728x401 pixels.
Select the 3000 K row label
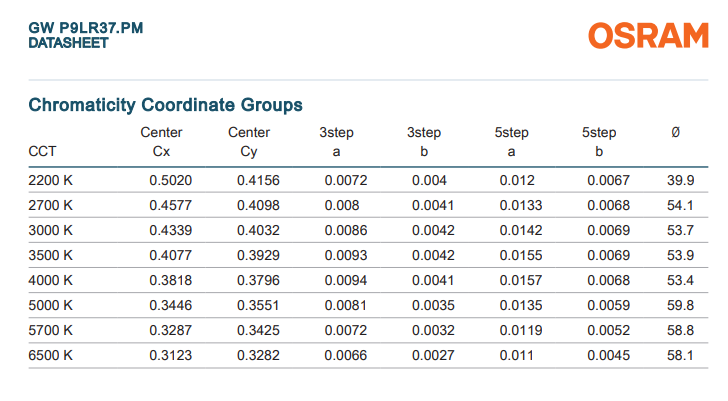pos(51,230)
